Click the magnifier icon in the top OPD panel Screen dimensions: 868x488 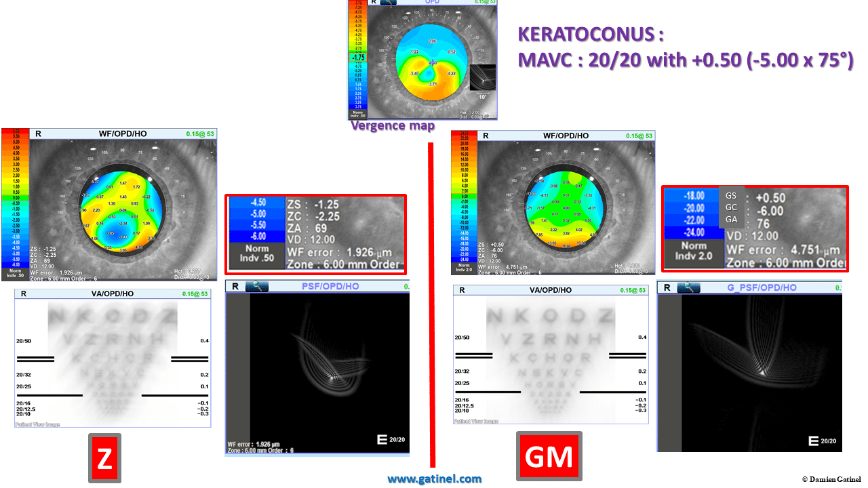[x=389, y=2]
